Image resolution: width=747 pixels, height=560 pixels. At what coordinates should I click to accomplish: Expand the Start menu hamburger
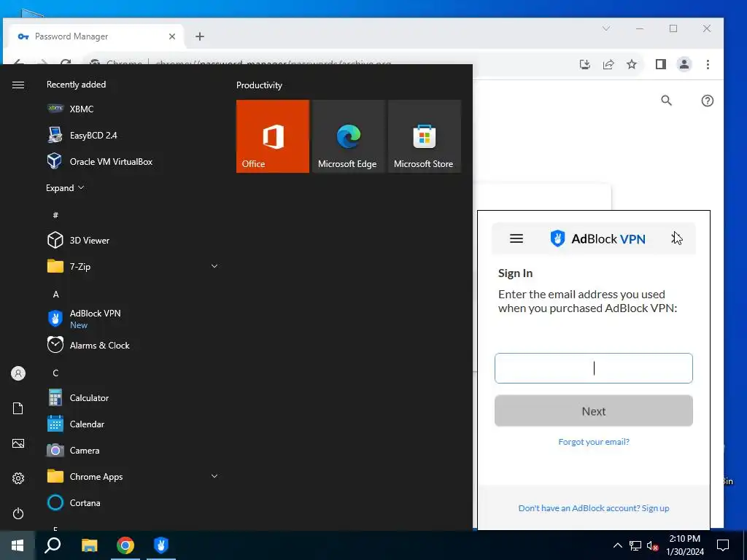pos(18,85)
